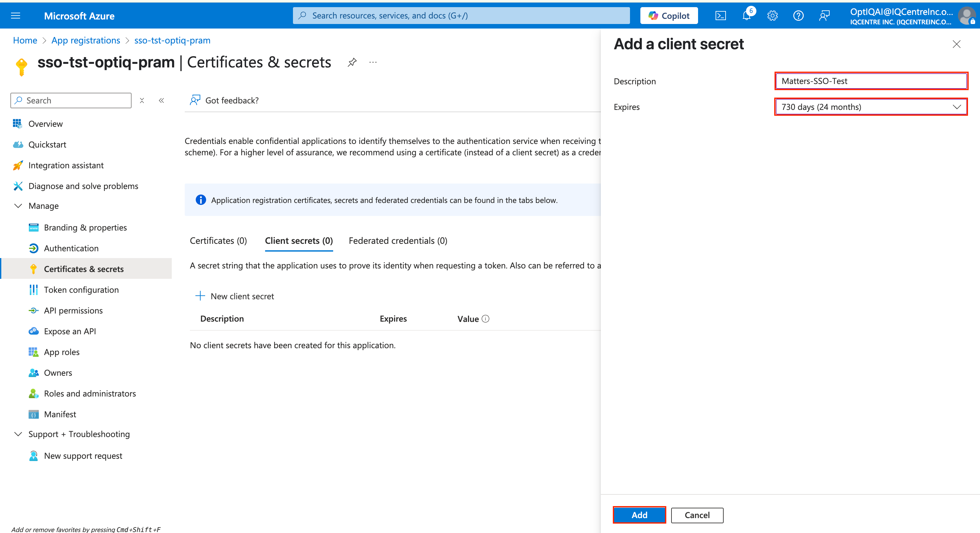980x533 pixels.
Task: Go to API permissions menu item
Action: (x=74, y=311)
